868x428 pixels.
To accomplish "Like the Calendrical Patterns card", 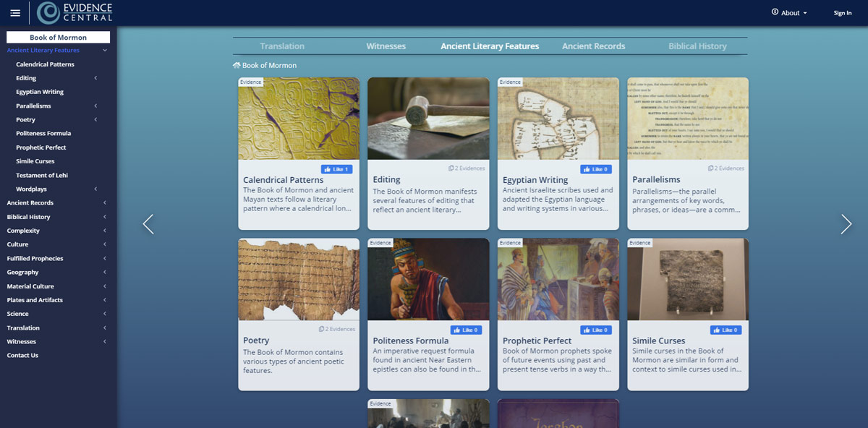I will coord(336,169).
